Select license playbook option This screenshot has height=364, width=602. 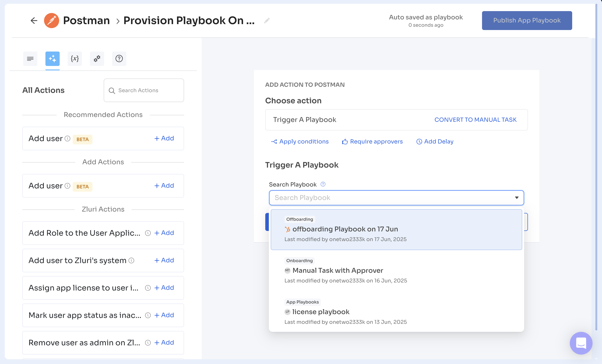click(396, 312)
